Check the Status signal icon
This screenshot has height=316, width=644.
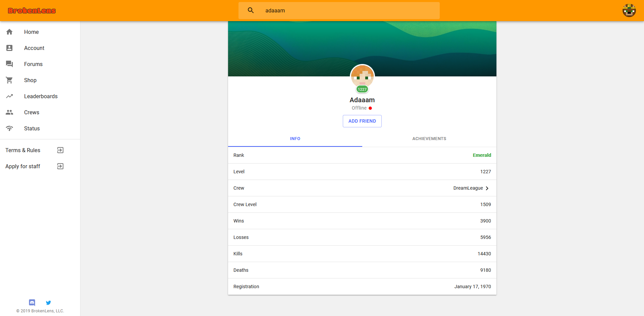coord(9,128)
